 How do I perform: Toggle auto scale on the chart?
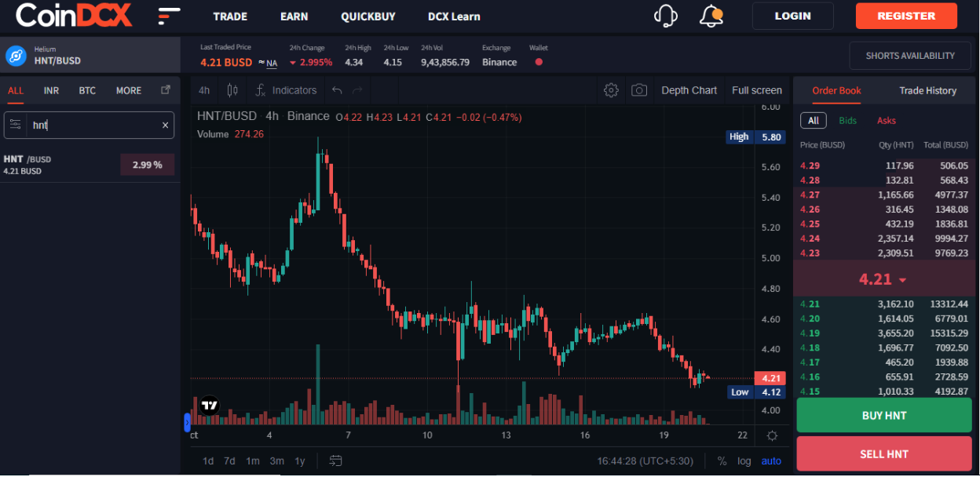[x=771, y=461]
